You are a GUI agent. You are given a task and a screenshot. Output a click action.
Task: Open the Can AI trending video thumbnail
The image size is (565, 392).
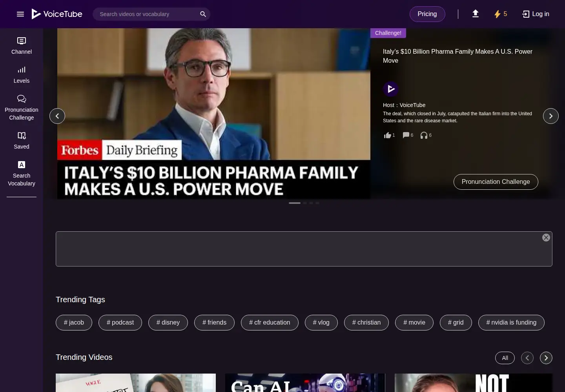[x=305, y=383]
